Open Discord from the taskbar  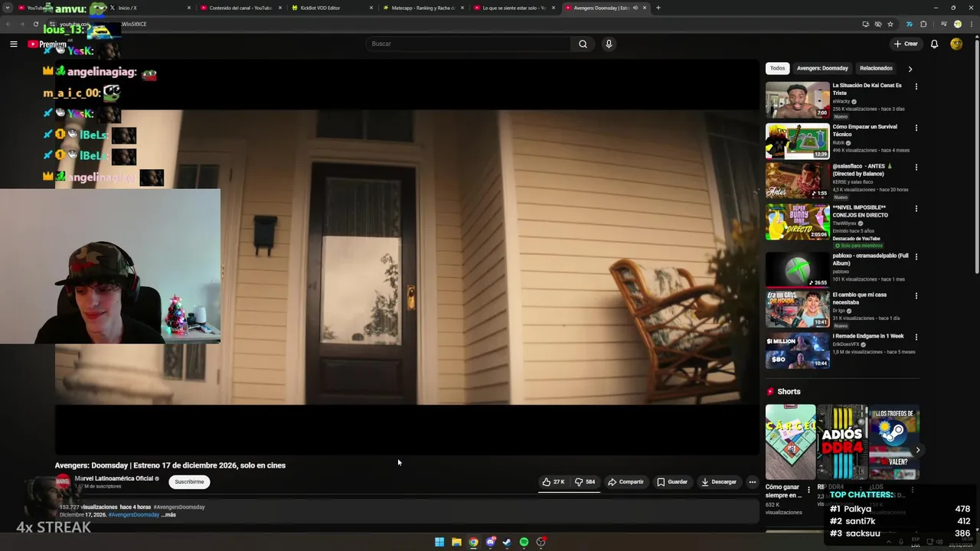click(490, 542)
